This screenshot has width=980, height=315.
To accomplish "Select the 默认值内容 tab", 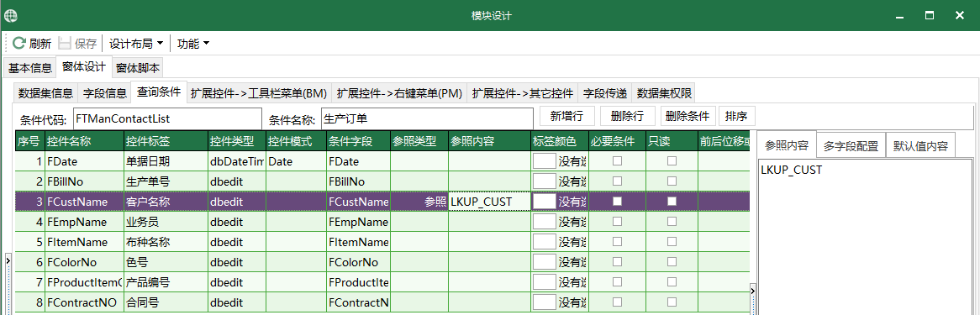I will coord(920,146).
